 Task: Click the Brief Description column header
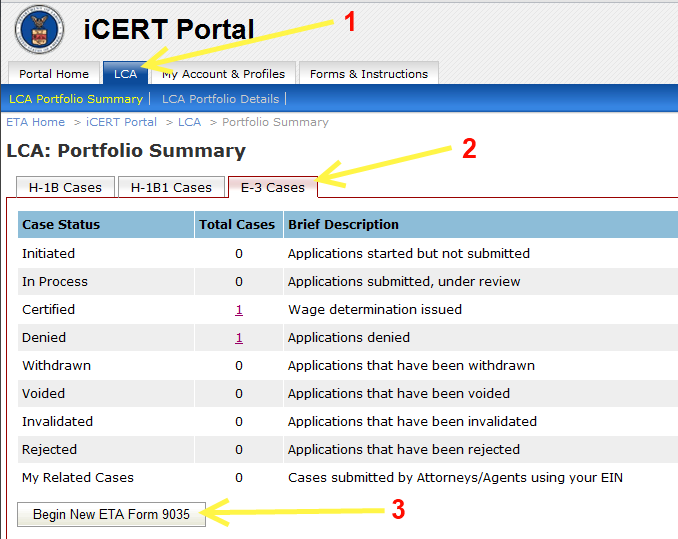(x=343, y=225)
